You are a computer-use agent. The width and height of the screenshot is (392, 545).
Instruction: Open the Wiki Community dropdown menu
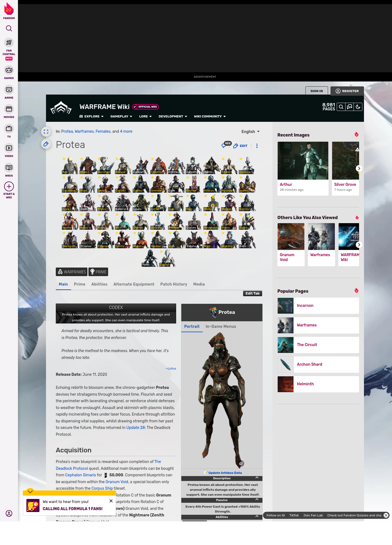click(210, 116)
